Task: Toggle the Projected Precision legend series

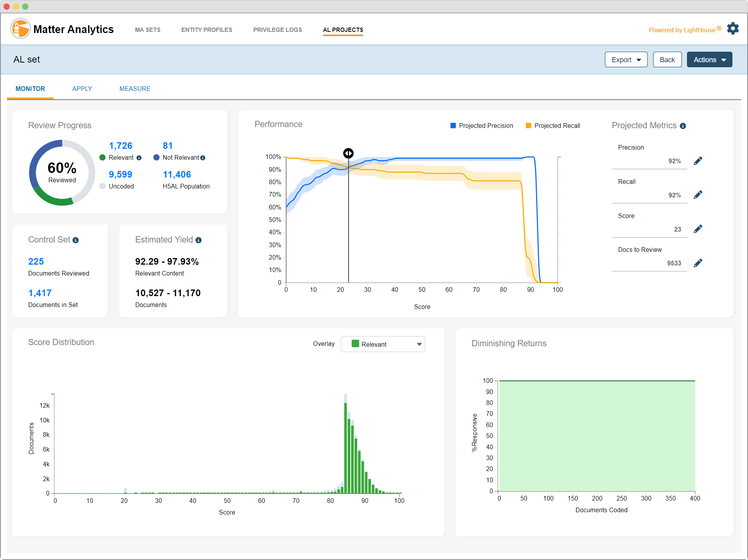Action: 482,126
